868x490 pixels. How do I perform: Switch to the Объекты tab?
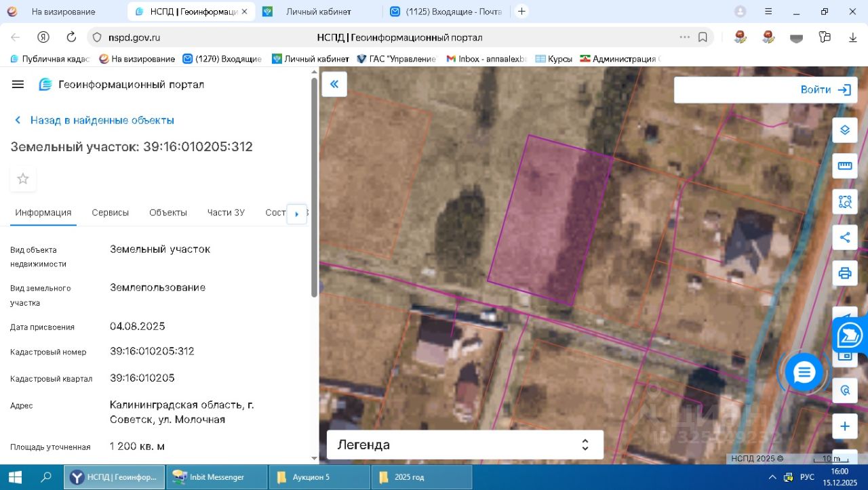(168, 213)
